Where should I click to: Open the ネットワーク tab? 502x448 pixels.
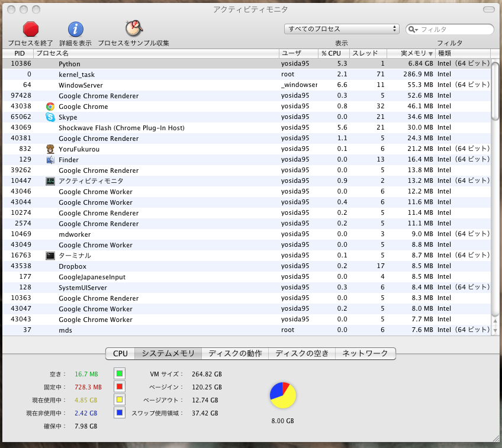365,353
